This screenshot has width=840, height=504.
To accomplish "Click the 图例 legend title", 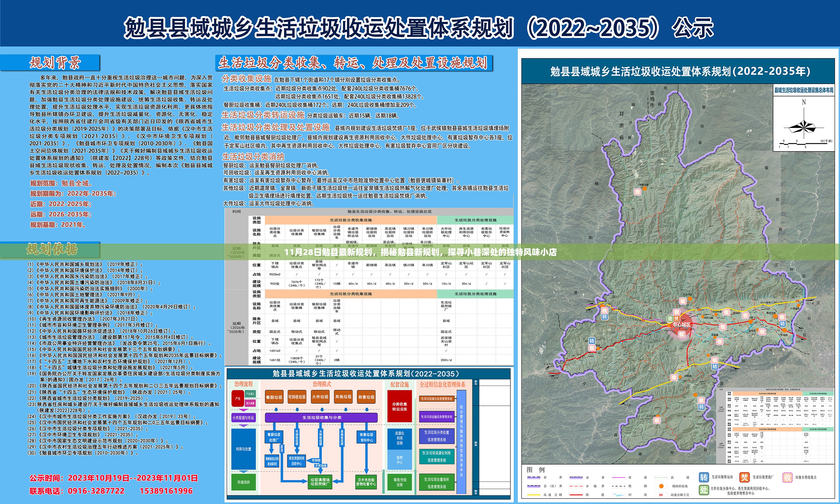I will [x=535, y=470].
